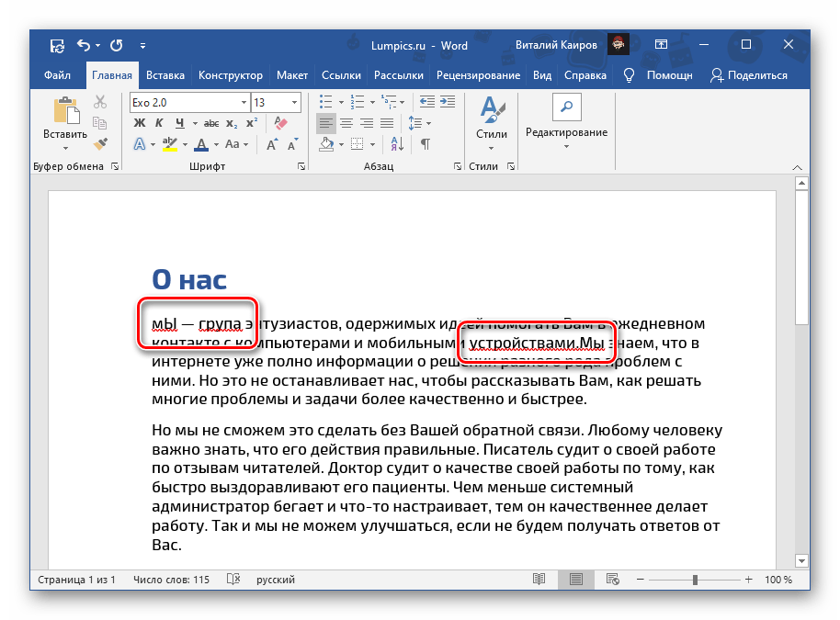Open borders dropdown
The height and width of the screenshot is (620, 840).
click(x=372, y=144)
